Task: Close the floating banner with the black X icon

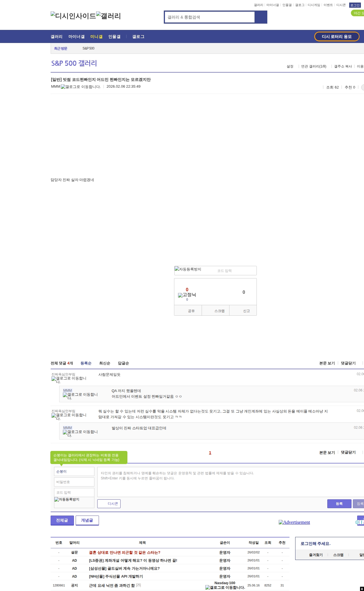Action: [362, 589]
